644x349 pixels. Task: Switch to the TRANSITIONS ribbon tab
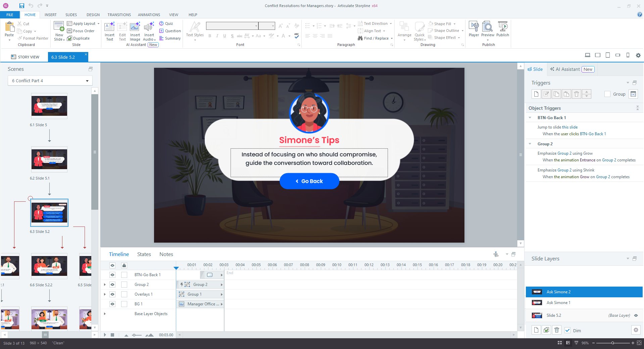tap(119, 15)
